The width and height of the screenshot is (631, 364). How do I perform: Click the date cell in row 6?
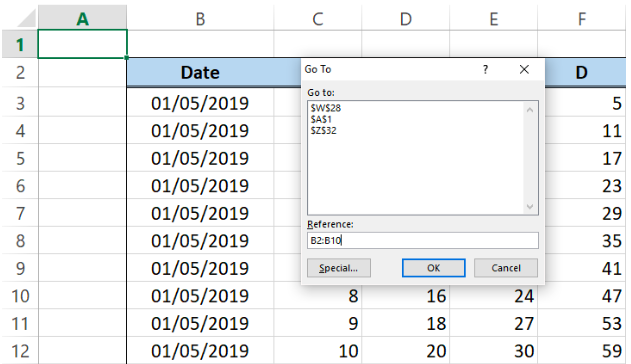200,185
